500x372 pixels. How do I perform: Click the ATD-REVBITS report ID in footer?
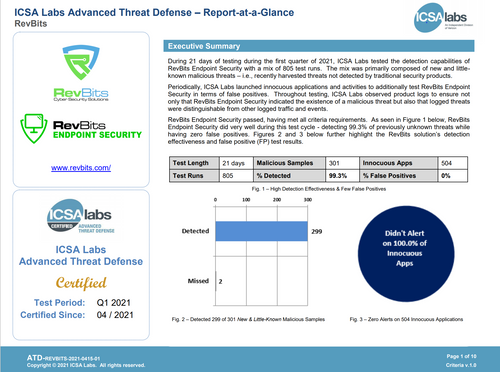63,358
